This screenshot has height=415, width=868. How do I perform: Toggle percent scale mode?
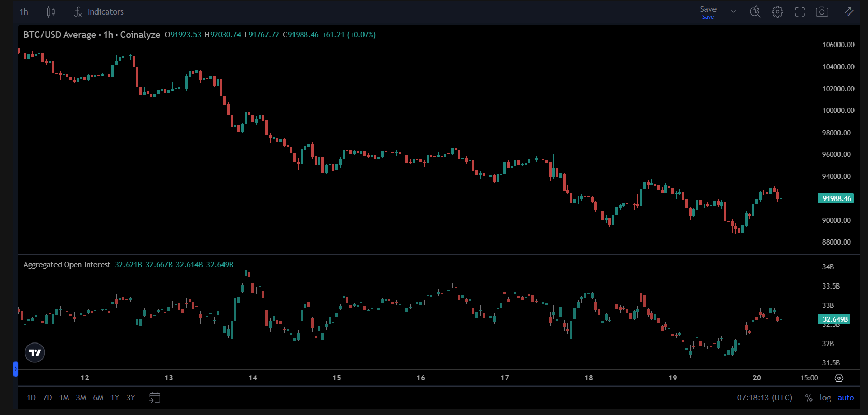point(808,398)
